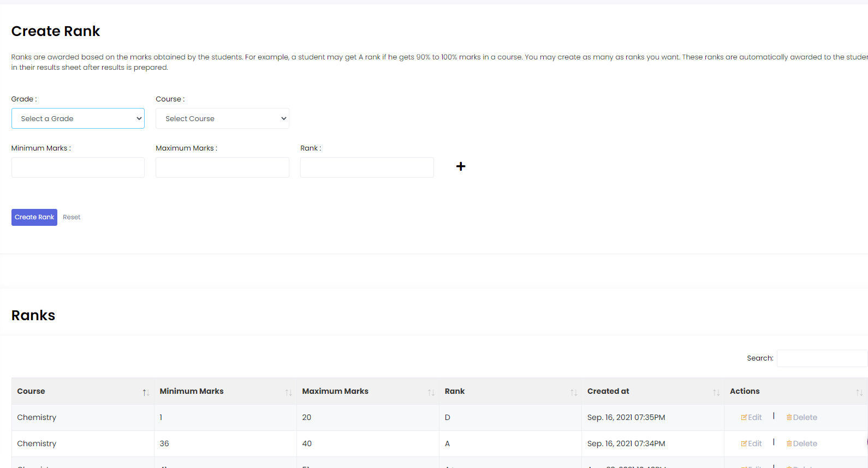Screen dimensions: 868x468
Task: Sort by Actions column arrows
Action: pos(859,392)
